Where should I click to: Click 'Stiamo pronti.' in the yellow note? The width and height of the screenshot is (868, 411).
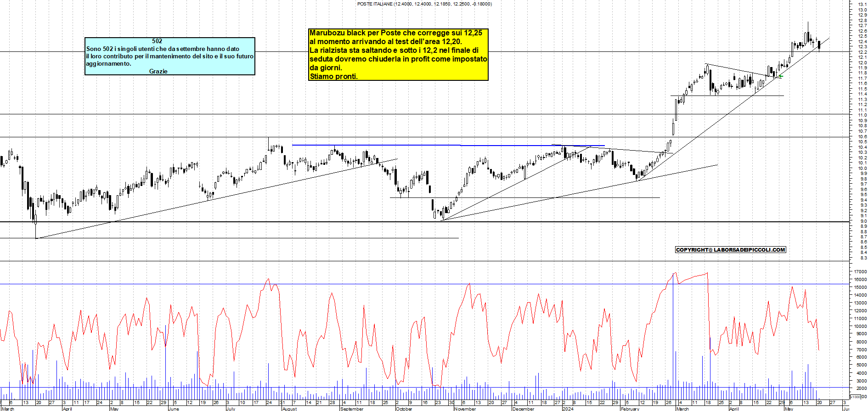333,76
